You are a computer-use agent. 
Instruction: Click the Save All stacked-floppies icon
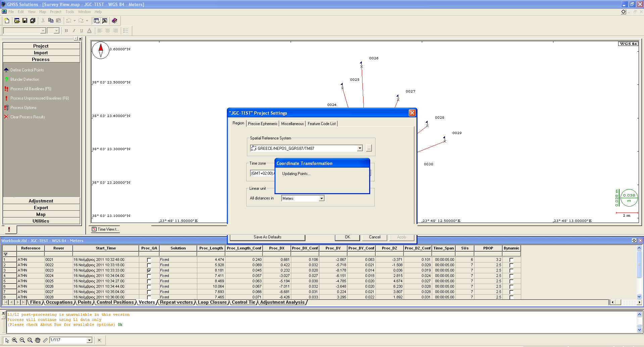pyautogui.click(x=33, y=21)
